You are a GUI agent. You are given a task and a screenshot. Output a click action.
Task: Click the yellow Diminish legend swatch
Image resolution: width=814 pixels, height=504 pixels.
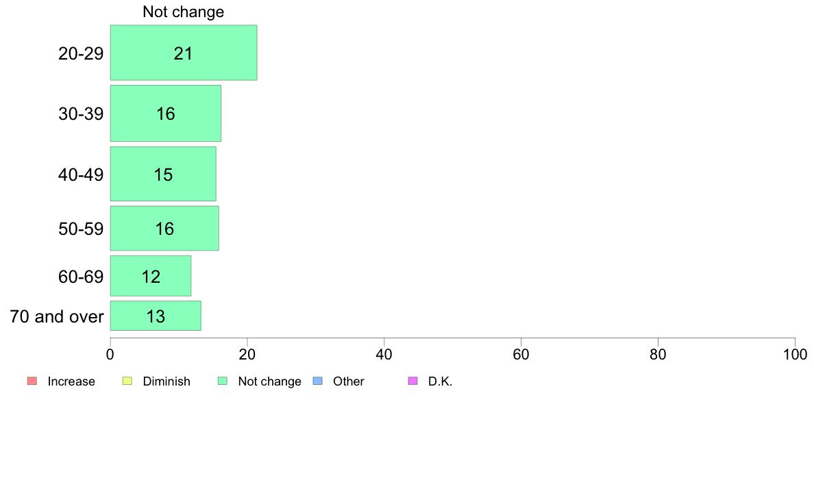tap(127, 381)
